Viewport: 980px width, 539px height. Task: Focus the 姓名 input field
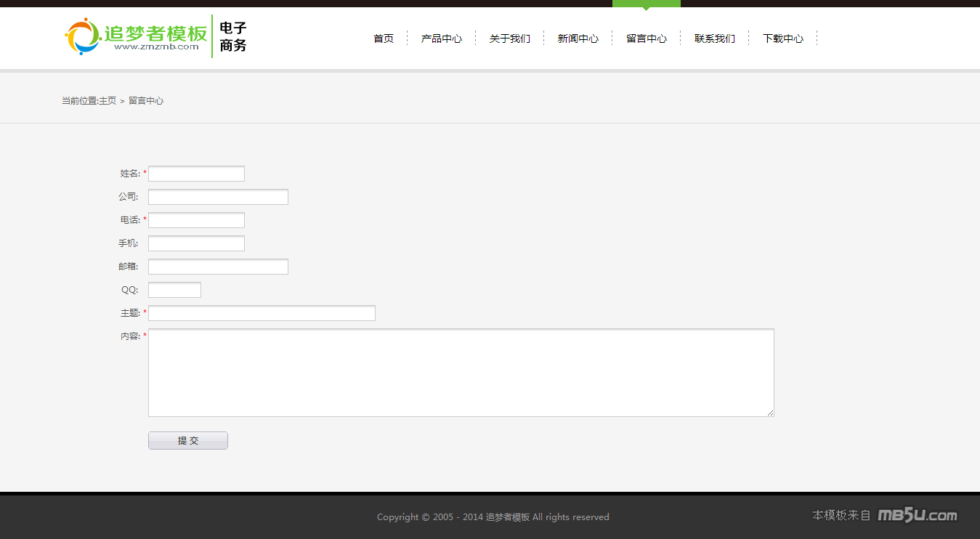[x=196, y=174]
